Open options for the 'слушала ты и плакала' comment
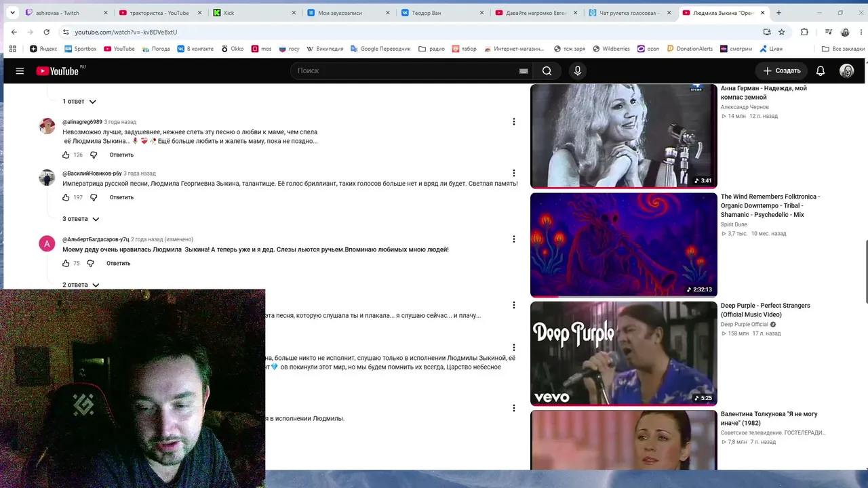Viewport: 868px width, 488px height. tap(513, 305)
